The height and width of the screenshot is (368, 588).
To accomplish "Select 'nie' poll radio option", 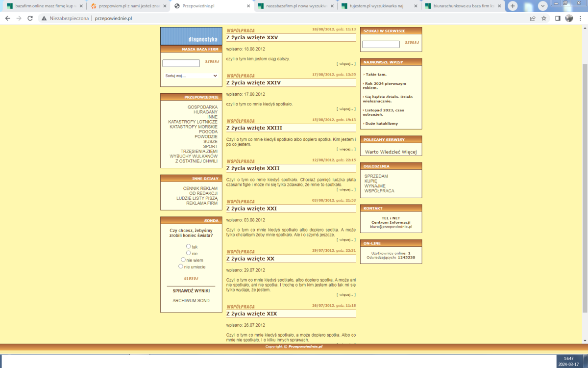I will pos(189,253).
